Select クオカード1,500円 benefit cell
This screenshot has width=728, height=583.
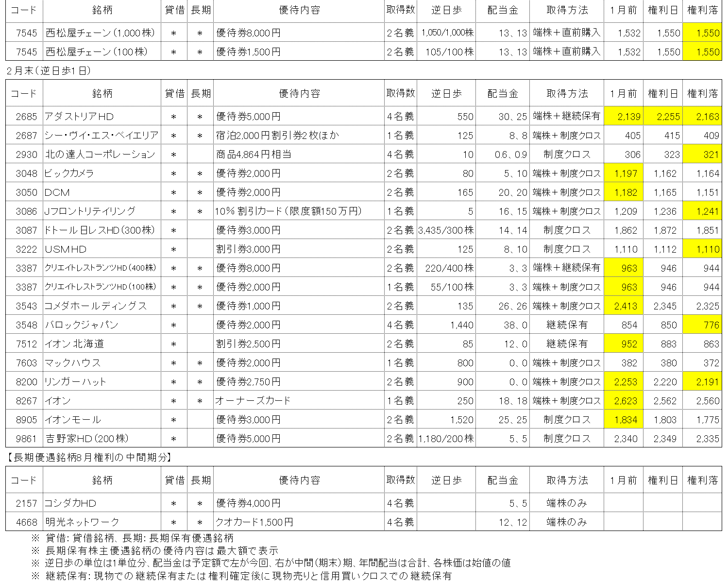tap(299, 522)
